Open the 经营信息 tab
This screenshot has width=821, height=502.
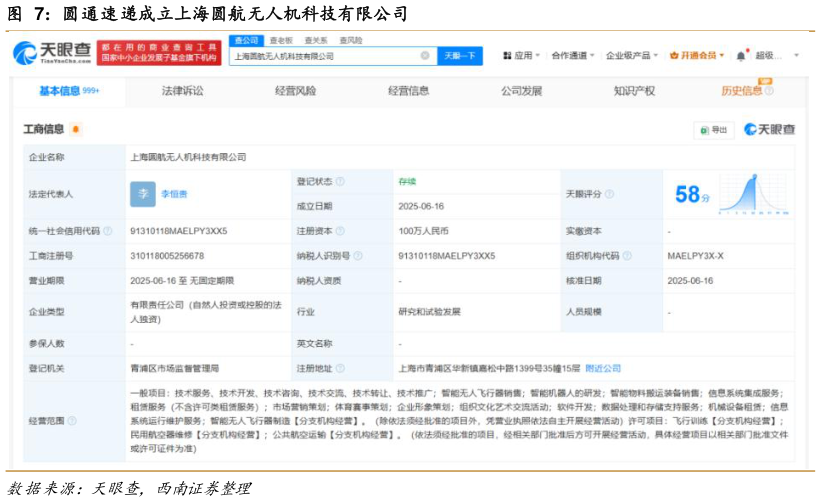click(408, 91)
